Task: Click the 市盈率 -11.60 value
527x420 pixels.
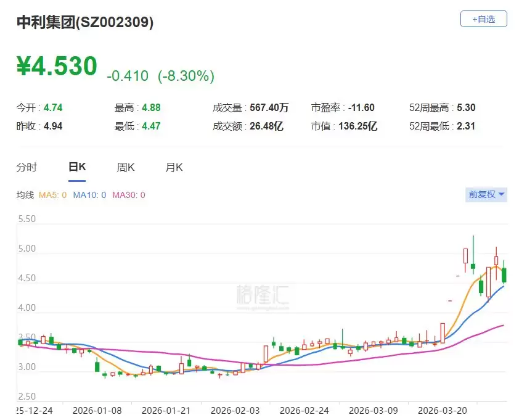Action: [x=361, y=107]
